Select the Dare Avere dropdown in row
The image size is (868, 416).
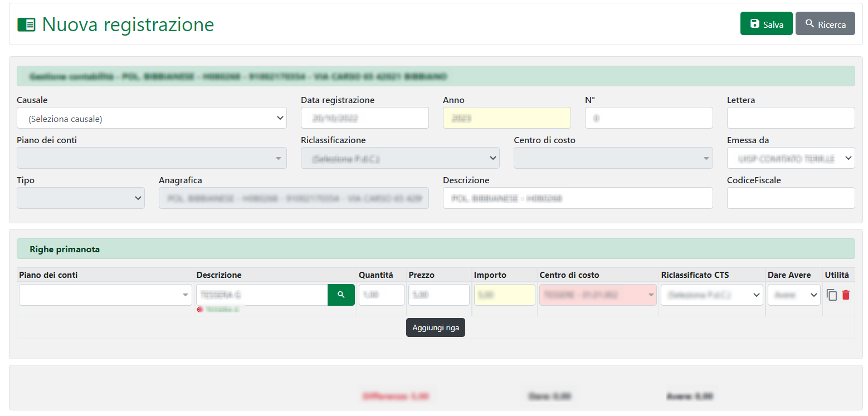click(793, 295)
